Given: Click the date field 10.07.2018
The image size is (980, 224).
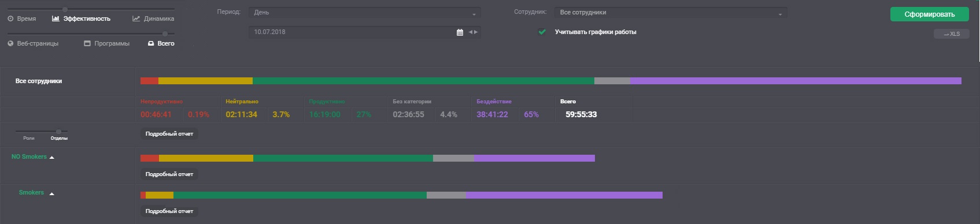Looking at the screenshot, I should coord(353,32).
